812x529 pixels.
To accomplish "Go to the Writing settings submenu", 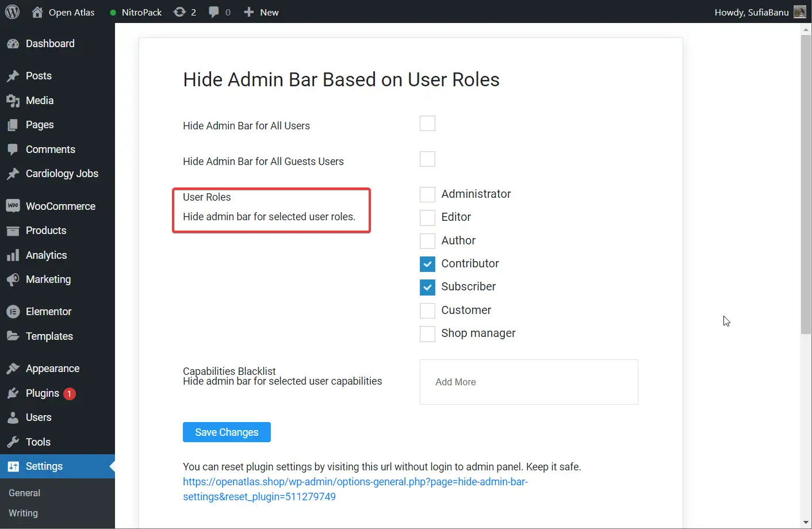I will coord(23,513).
